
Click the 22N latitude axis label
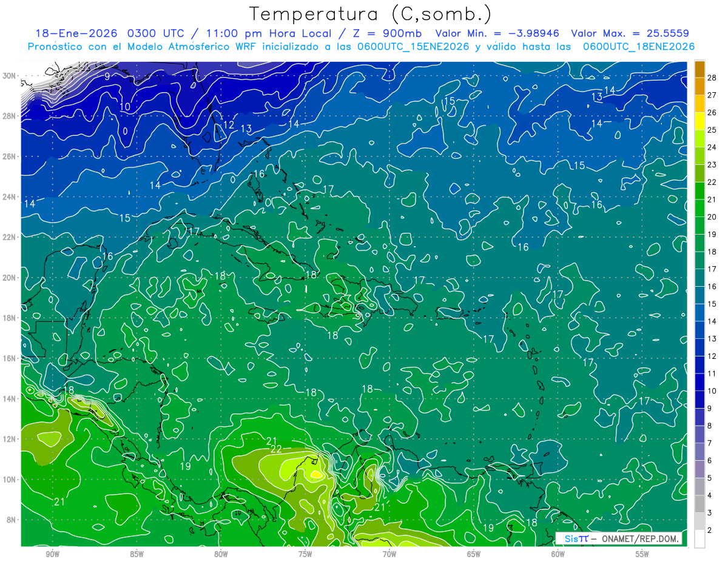[10, 237]
